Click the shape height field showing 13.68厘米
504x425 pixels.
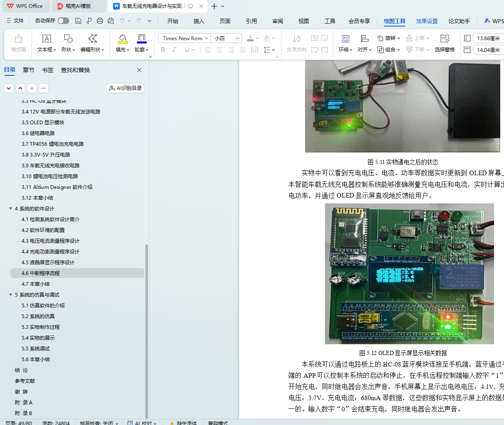[488, 38]
